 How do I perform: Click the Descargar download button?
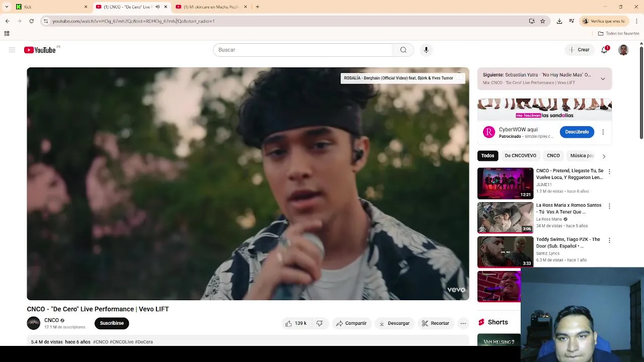click(394, 323)
